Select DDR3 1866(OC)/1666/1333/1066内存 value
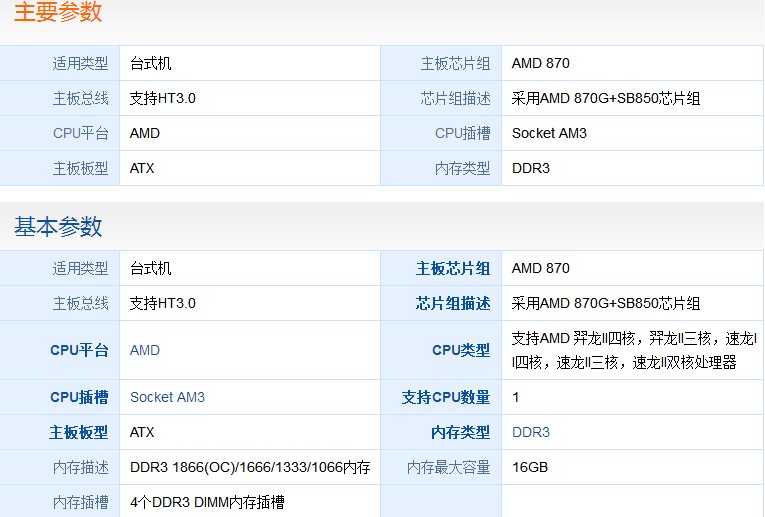Image resolution: width=765 pixels, height=517 pixels. pyautogui.click(x=250, y=467)
